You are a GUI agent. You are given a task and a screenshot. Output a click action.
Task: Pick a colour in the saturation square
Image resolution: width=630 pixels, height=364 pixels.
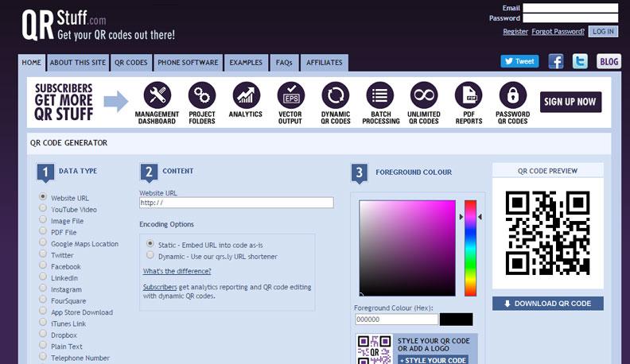coord(407,248)
